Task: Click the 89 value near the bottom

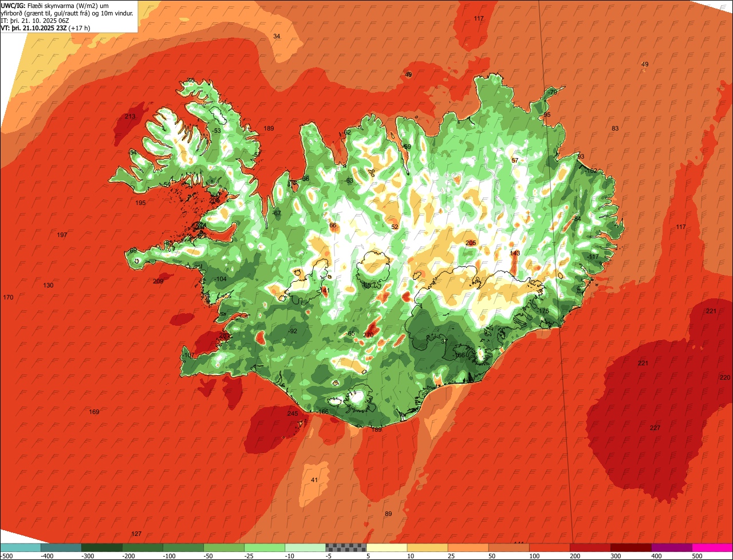Action: pos(388,514)
